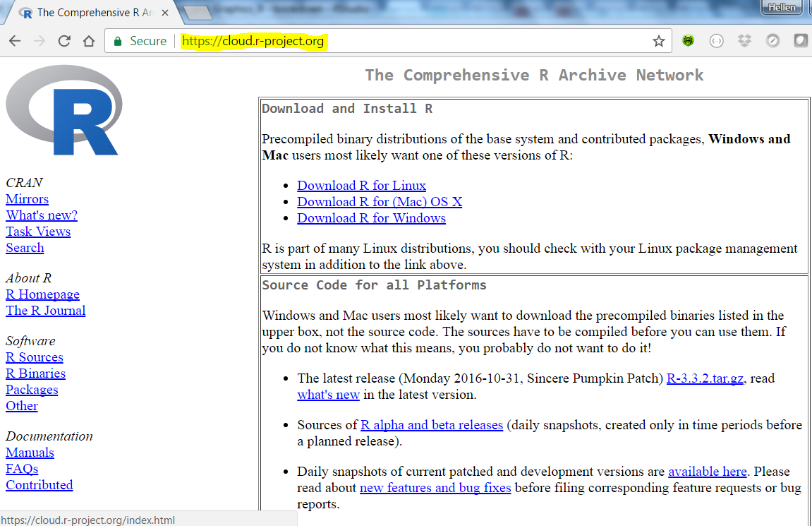
Task: Click Download R for Windows
Action: coord(371,218)
